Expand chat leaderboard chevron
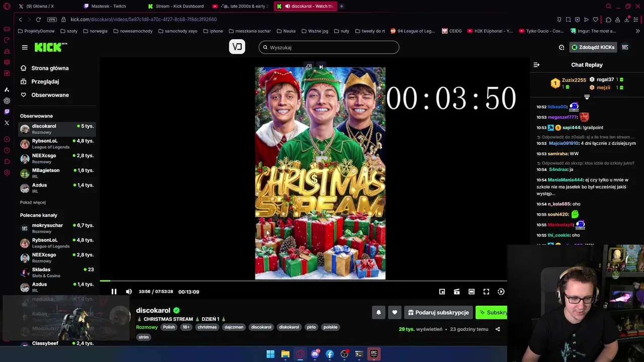Viewport: 644px width, 362px height. tap(587, 97)
